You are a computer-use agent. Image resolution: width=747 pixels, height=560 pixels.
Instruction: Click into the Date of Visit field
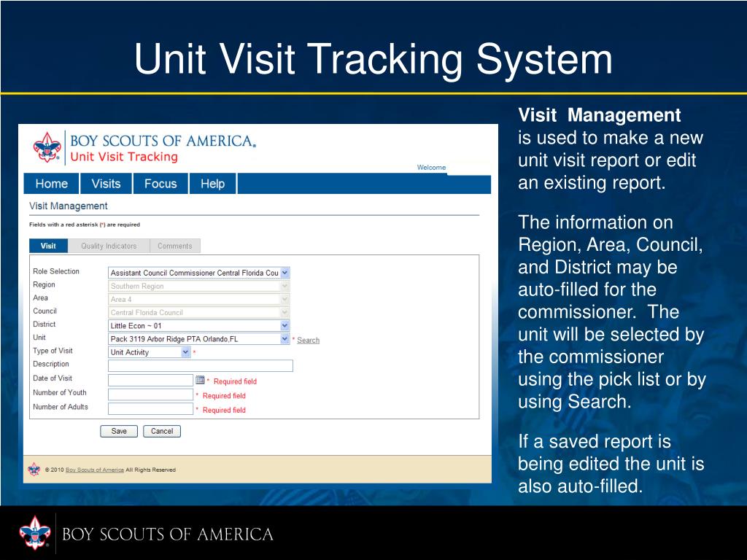point(150,380)
